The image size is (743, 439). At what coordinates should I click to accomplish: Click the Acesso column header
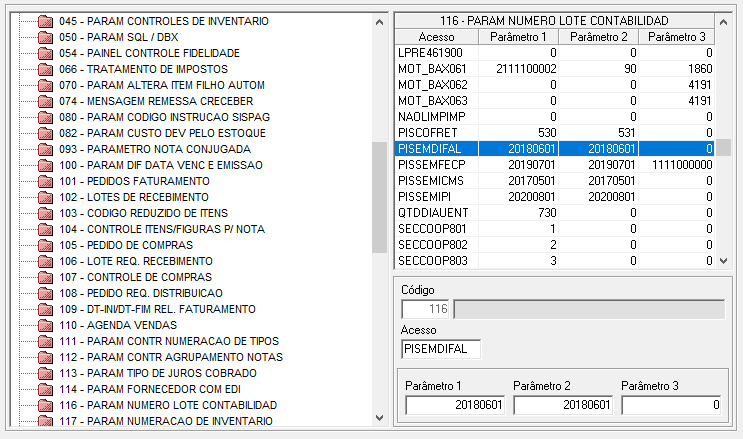436,37
